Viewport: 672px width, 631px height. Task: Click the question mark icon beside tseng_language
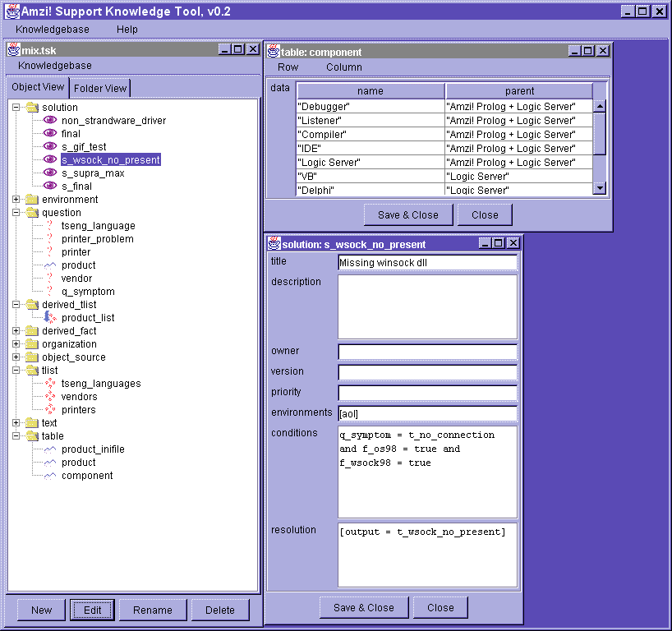click(50, 225)
